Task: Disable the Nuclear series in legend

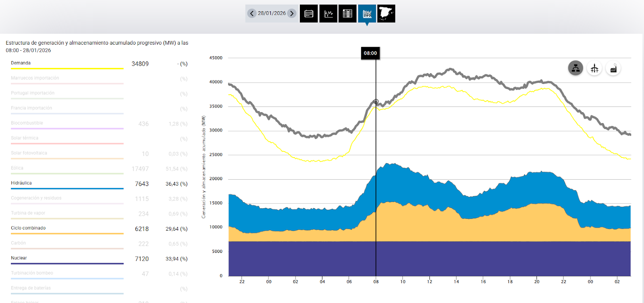Action: [x=19, y=258]
